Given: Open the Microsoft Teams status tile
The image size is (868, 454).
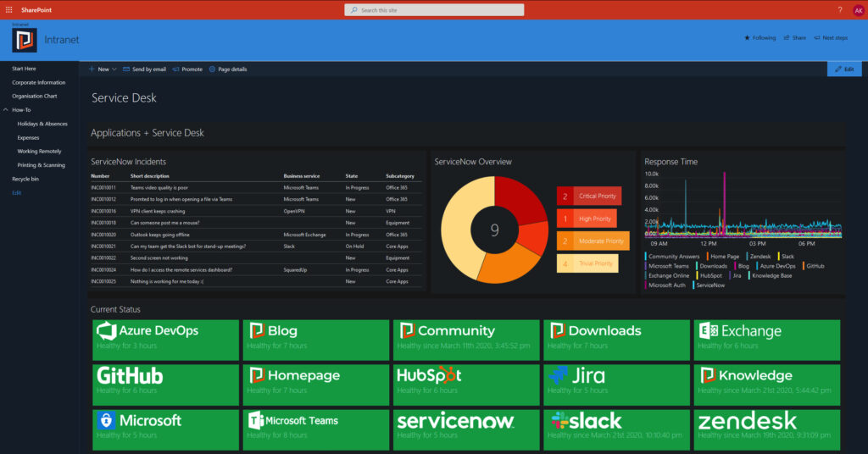Looking at the screenshot, I should 316,429.
